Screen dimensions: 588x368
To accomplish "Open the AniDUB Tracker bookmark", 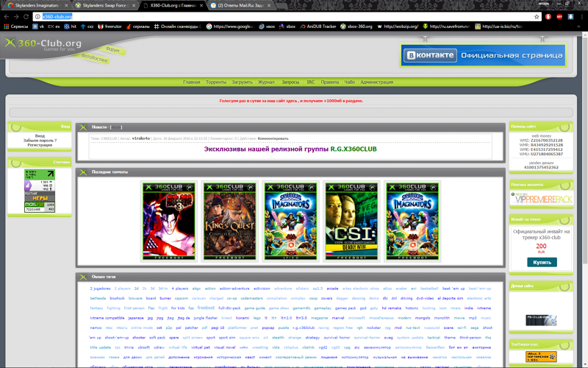I will click(318, 26).
